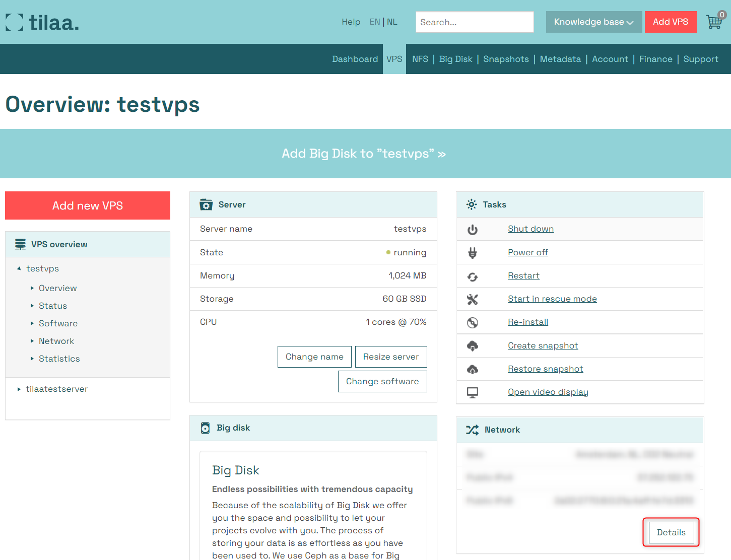The width and height of the screenshot is (731, 560).
Task: Collapse the testvps tree node
Action: coord(19,269)
